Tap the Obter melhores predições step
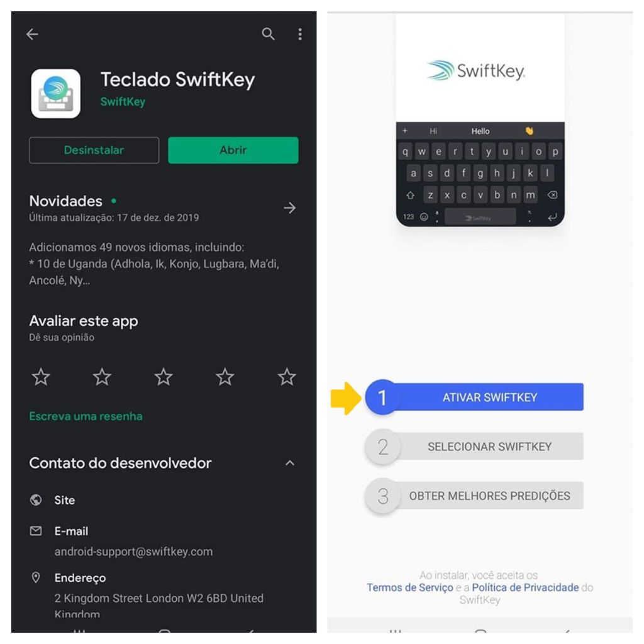 474,496
